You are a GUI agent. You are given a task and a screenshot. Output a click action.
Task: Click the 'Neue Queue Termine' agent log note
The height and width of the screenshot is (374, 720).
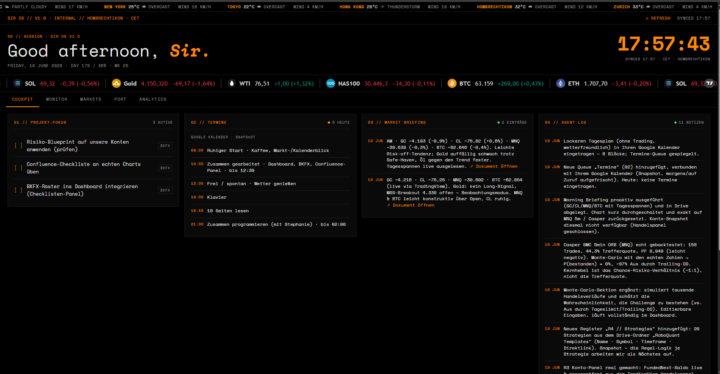(x=624, y=177)
